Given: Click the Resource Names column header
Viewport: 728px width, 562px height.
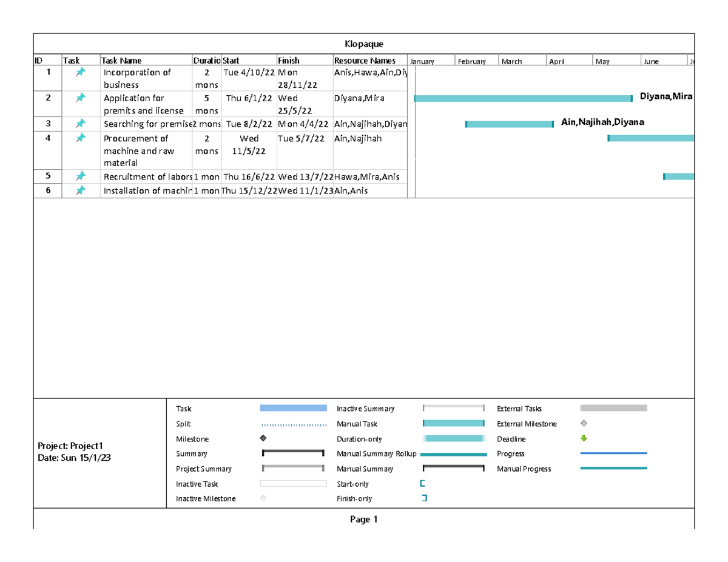Looking at the screenshot, I should [x=364, y=60].
